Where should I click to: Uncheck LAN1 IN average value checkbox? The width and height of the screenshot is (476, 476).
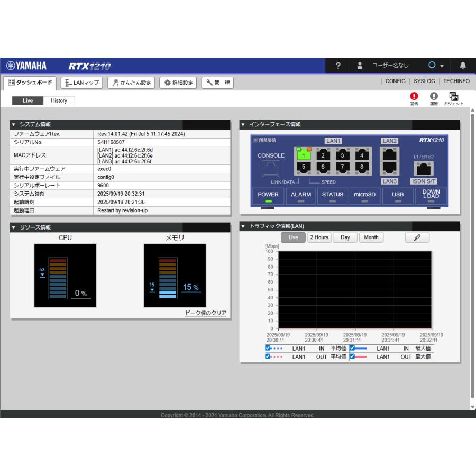tap(268, 348)
